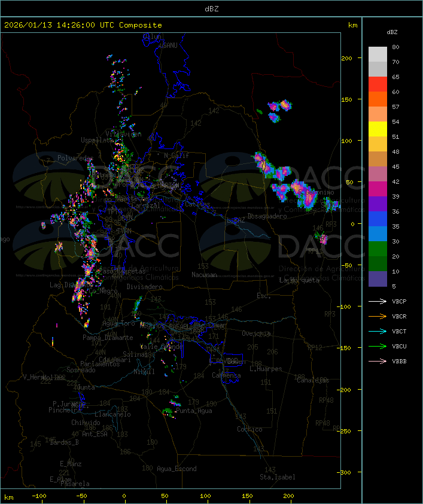
Task: Click the VBCR legend label
Action: (x=399, y=317)
